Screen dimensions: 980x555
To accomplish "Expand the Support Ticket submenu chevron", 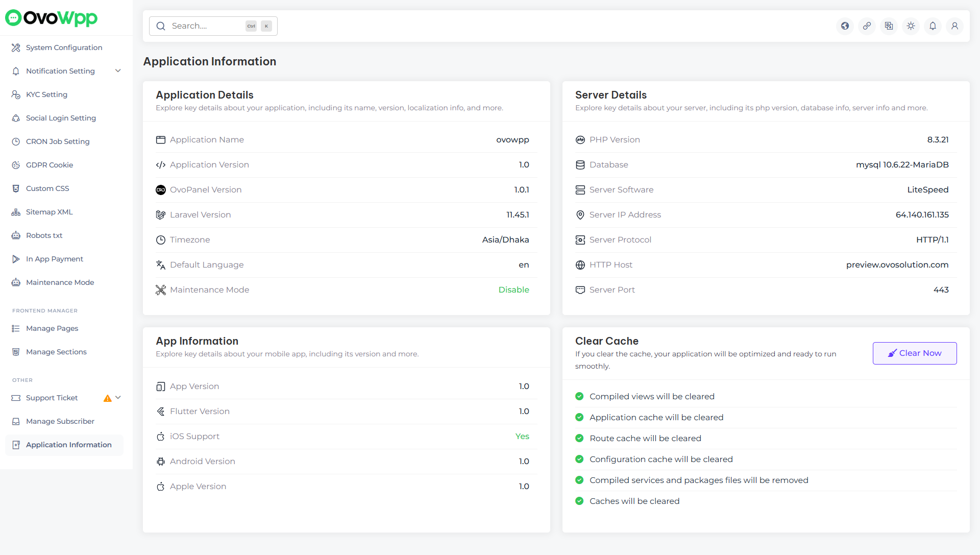I will point(118,398).
